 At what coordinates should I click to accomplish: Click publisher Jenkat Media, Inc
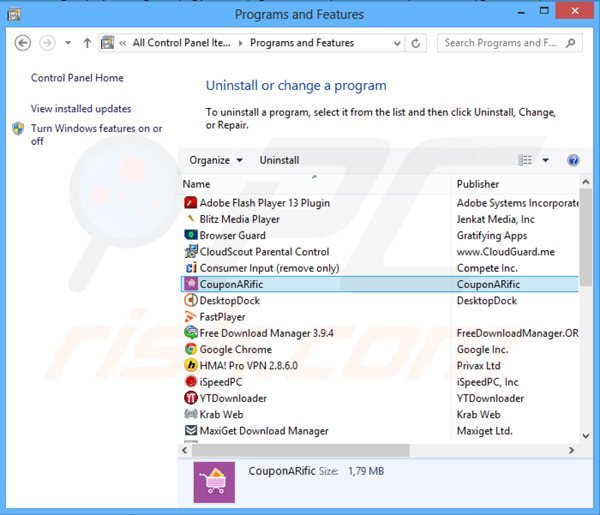(496, 219)
